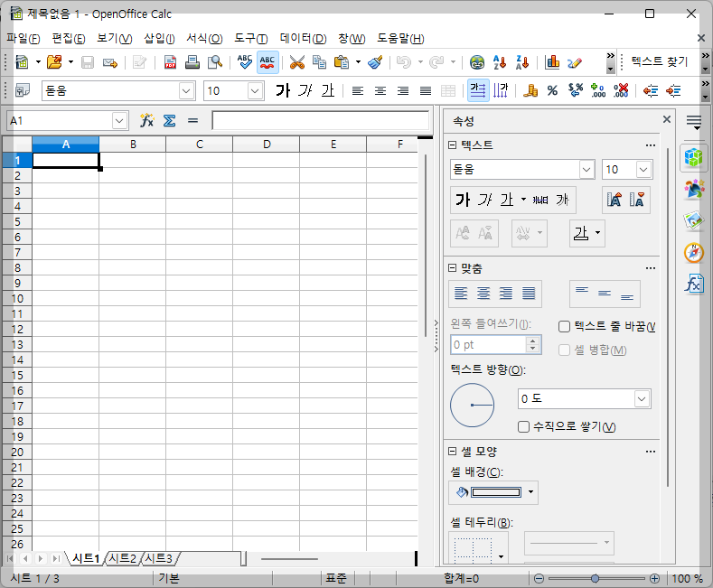Open Function Wizard fx icon in formula bar
This screenshot has width=713, height=588.
pos(146,120)
